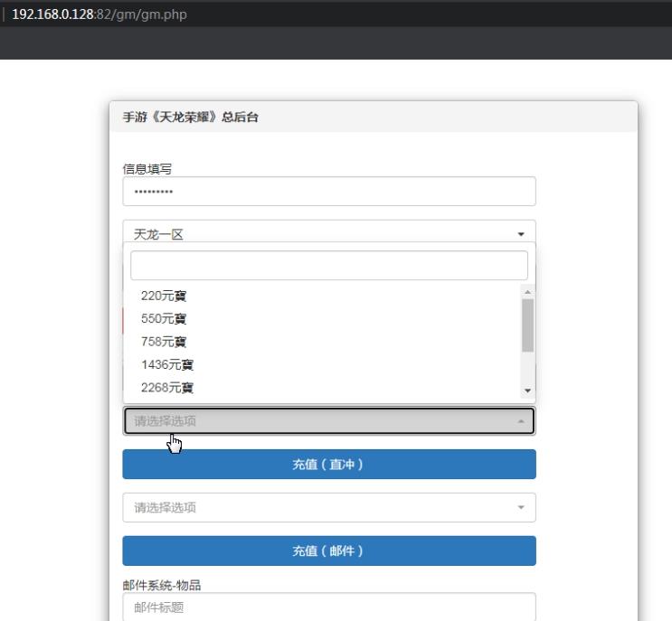Click the browser address bar URL

click(99, 14)
